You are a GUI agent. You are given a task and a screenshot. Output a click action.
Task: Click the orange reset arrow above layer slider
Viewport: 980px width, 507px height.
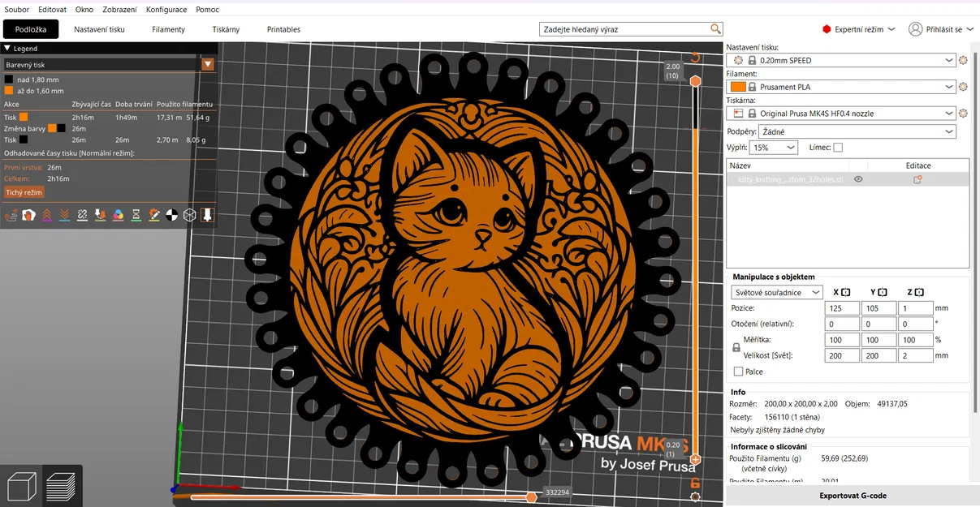(x=695, y=58)
